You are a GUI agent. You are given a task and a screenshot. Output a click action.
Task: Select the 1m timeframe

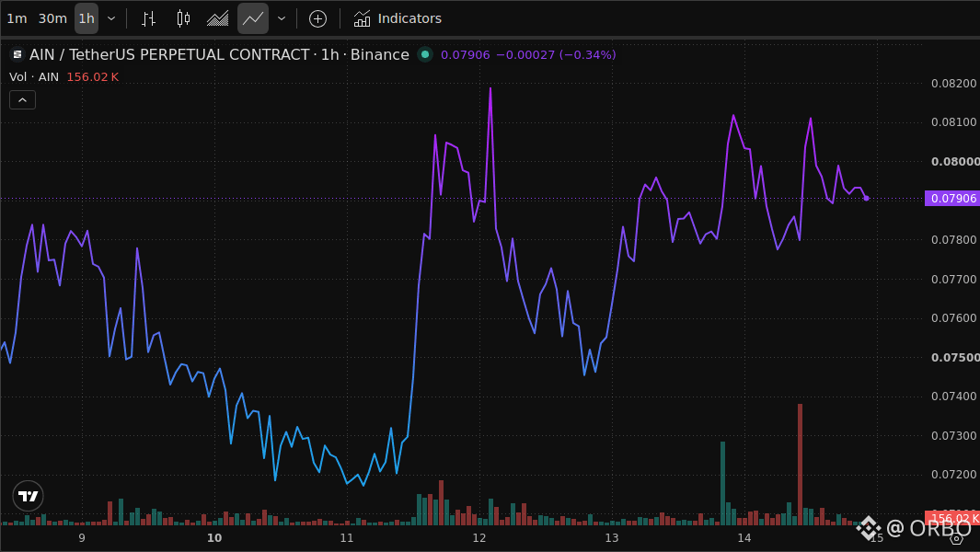pos(17,18)
